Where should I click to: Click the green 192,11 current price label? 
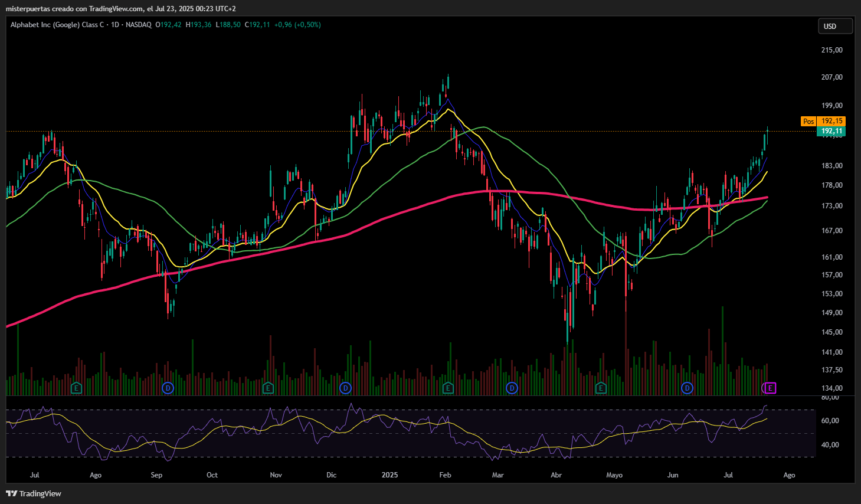(831, 131)
